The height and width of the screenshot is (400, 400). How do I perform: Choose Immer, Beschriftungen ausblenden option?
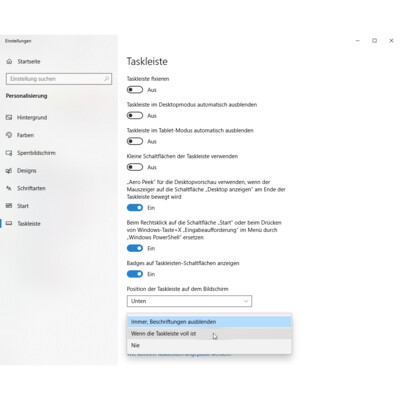(x=209, y=322)
